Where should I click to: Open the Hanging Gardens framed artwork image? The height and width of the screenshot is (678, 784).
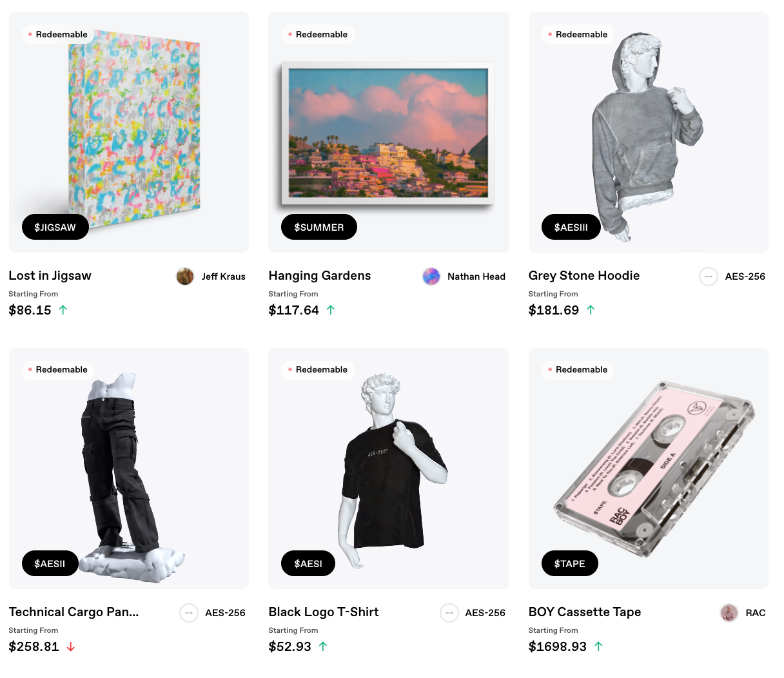(388, 133)
